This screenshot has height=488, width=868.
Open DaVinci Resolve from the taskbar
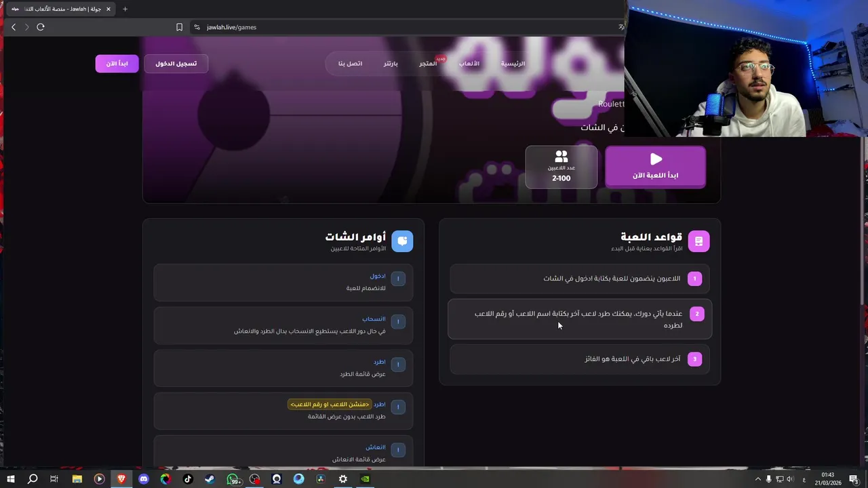[x=321, y=479]
